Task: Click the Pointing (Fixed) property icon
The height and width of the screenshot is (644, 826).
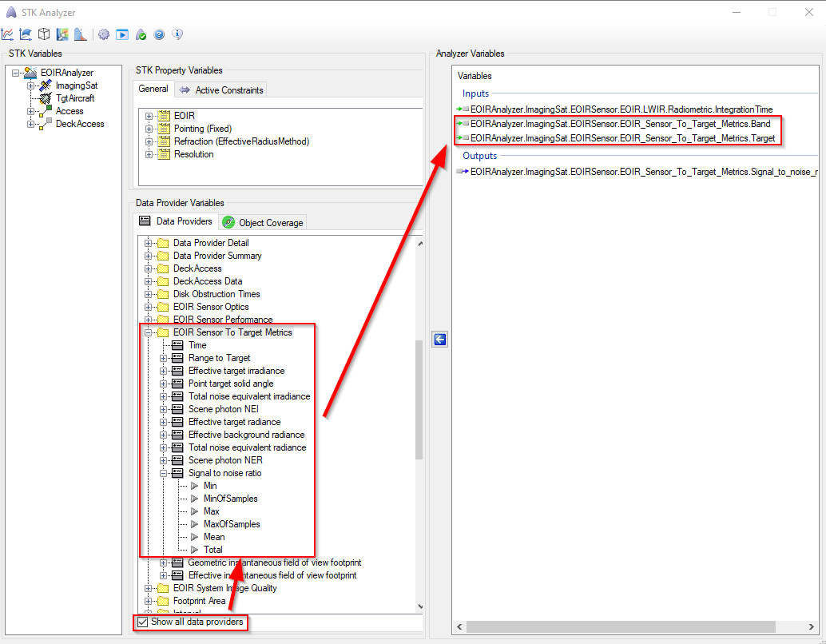Action: coord(165,129)
